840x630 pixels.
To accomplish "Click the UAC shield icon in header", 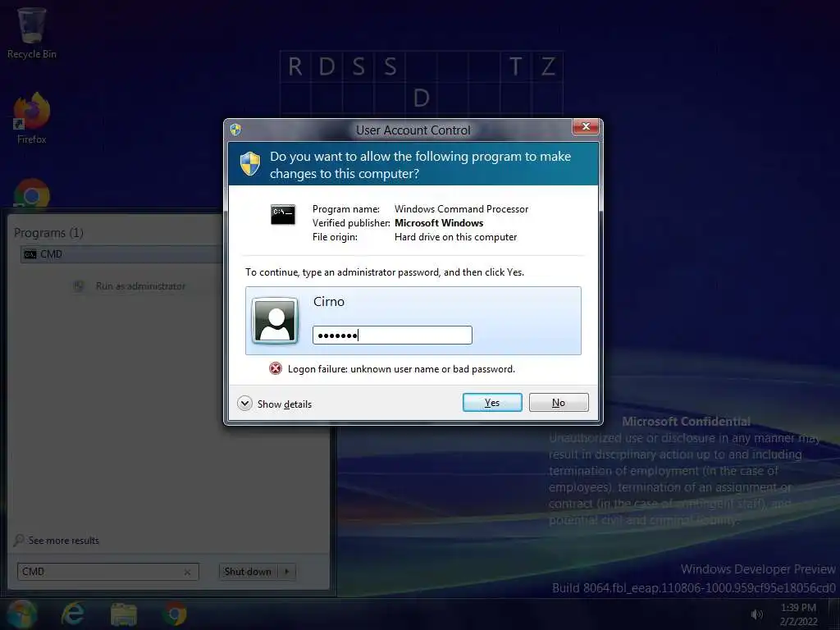I will pos(250,164).
